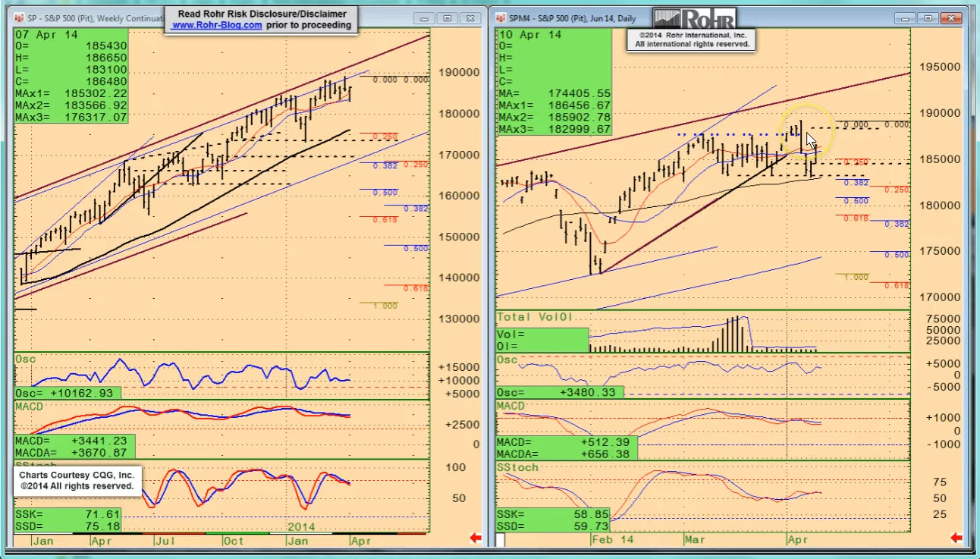Image resolution: width=980 pixels, height=559 pixels.
Task: Click the www.Rohr-Blog.com link
Action: 217,25
